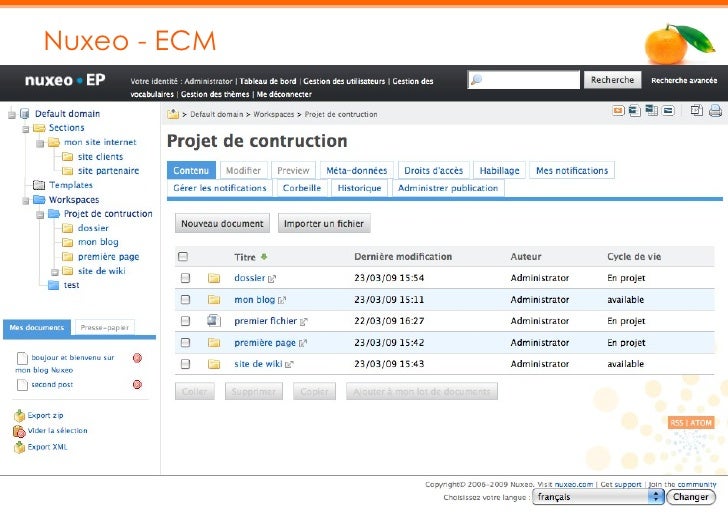Viewport: 728px width, 514px height.
Task: Click the magnifier icon in the search box
Action: 476,80
